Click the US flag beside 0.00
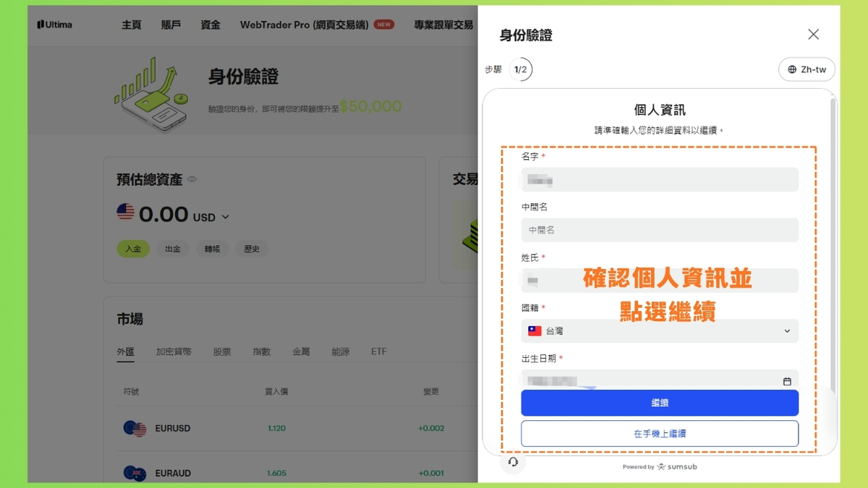 pyautogui.click(x=126, y=212)
